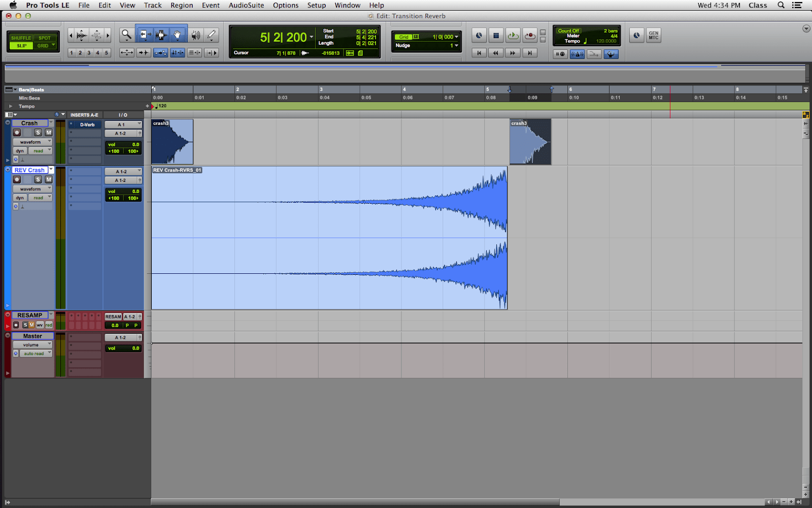Select the REV Crash-RVRS_01 audio region
The height and width of the screenshot is (508, 812).
click(x=329, y=238)
